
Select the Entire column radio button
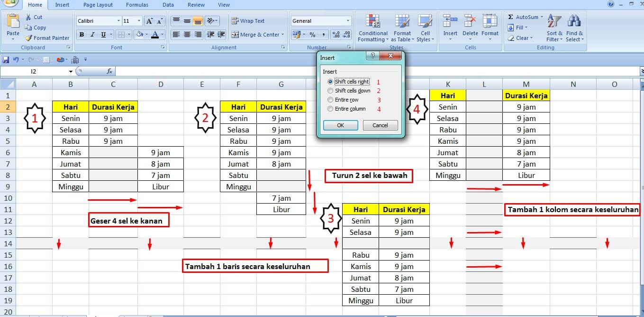[330, 109]
